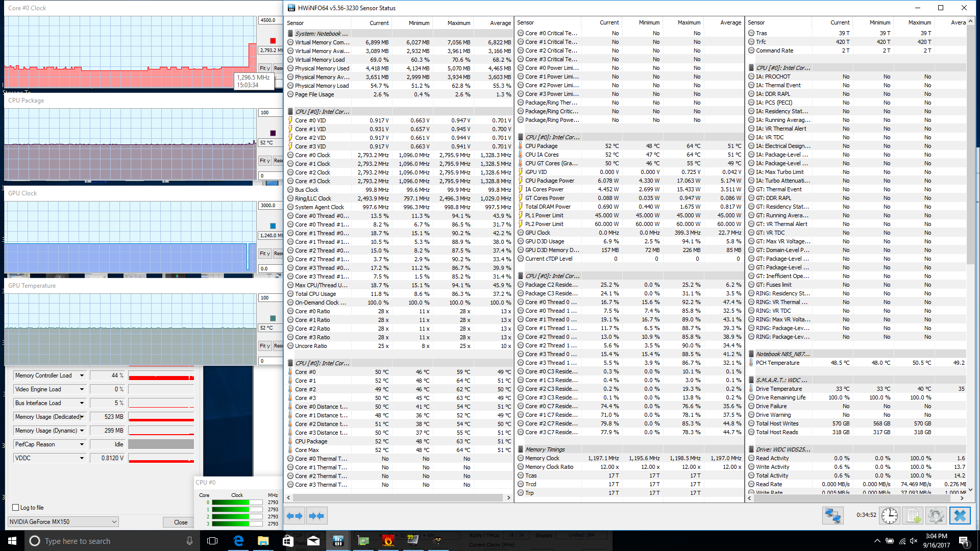Screen dimensions: 980x551
Task: Select the Virtual Memory Load sensor row
Action: [399, 60]
